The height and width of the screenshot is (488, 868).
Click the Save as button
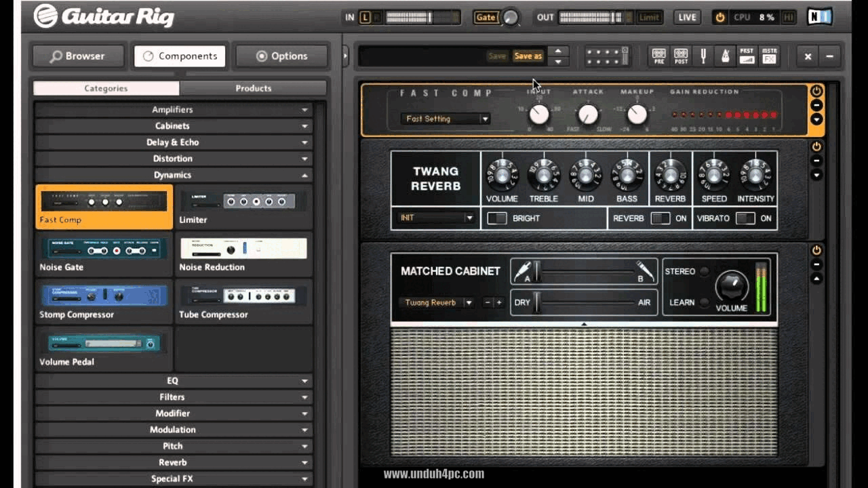tap(528, 56)
